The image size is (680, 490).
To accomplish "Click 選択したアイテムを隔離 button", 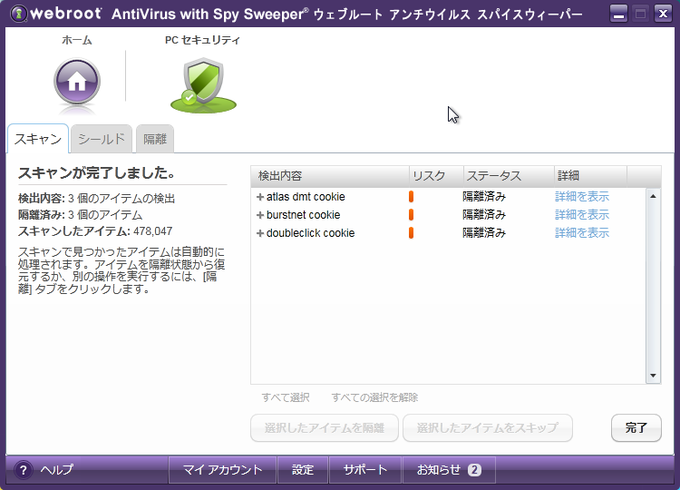I will point(324,428).
